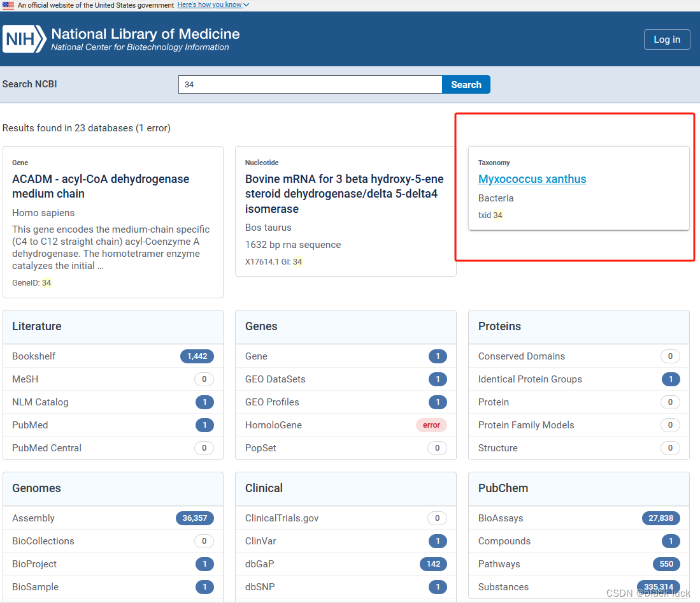Click the HomoloGene error badge
Image resolution: width=700 pixels, height=603 pixels.
431,425
